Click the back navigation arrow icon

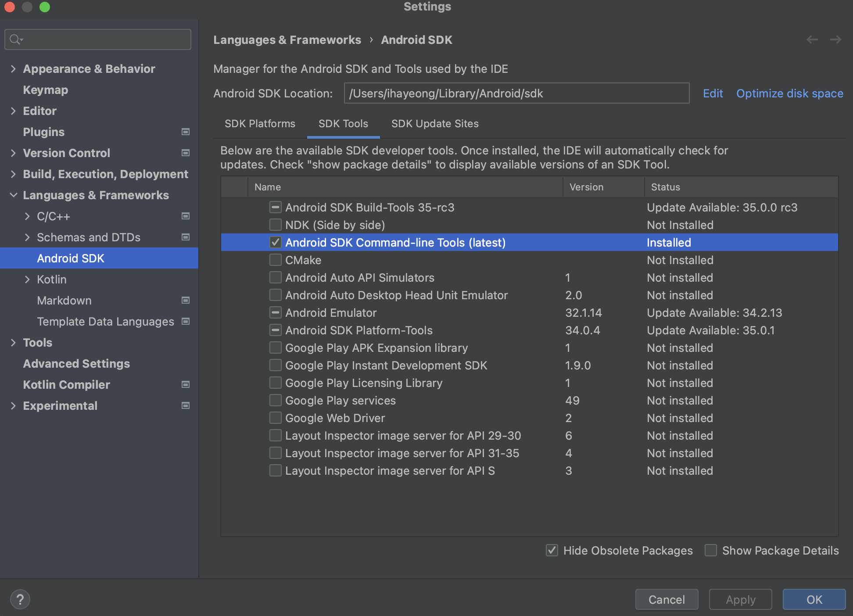point(812,40)
